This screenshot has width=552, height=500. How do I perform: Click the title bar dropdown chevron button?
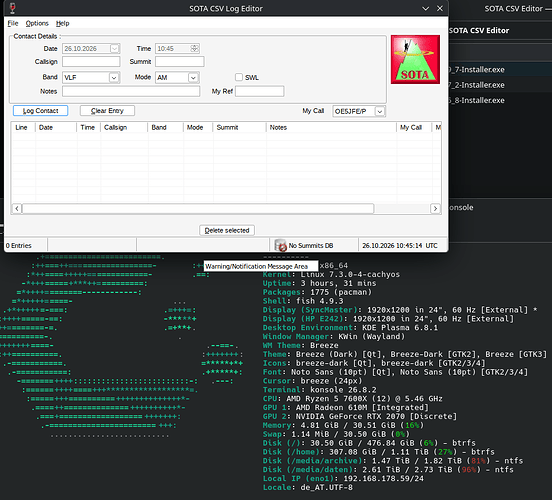click(425, 8)
